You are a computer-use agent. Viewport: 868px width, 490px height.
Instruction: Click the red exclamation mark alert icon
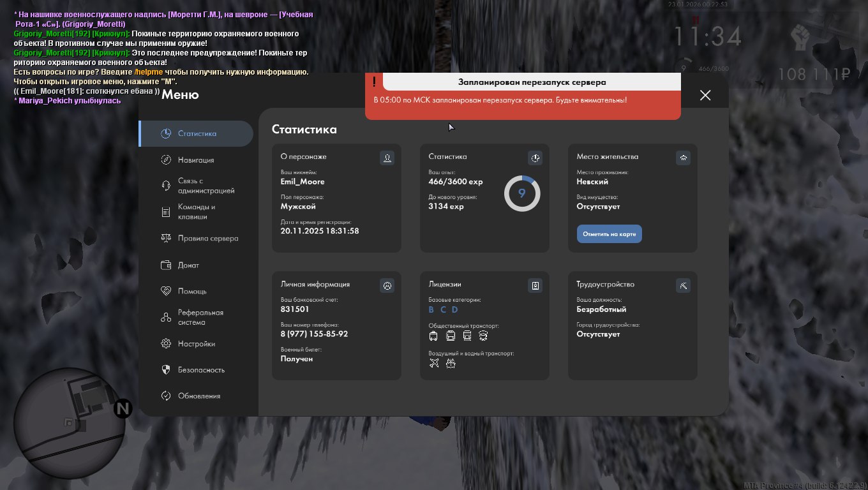[374, 82]
